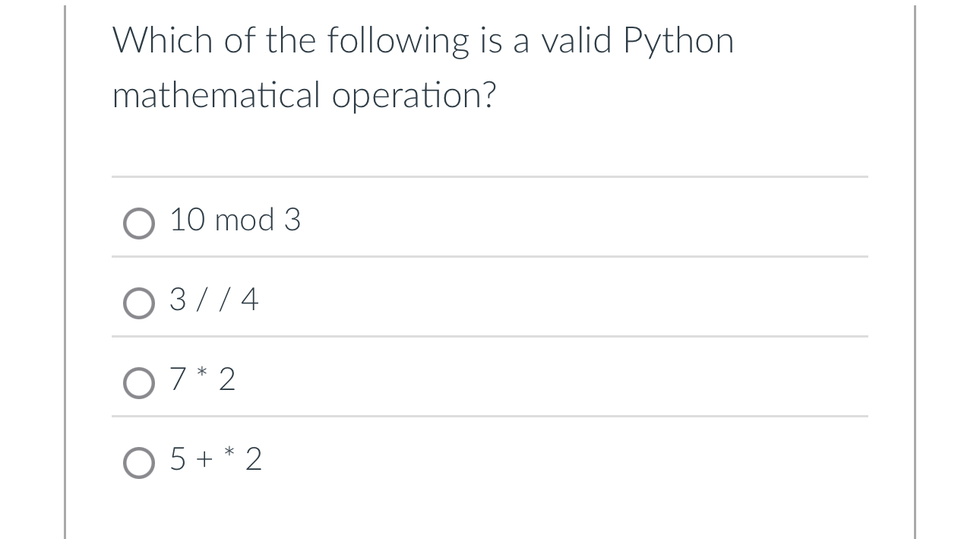
Task: Click the "10 mod 3" answer text
Action: (x=235, y=221)
